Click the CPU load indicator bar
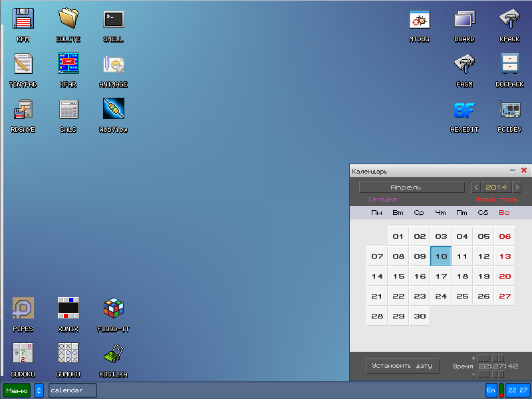The image size is (532, 399). (501, 390)
